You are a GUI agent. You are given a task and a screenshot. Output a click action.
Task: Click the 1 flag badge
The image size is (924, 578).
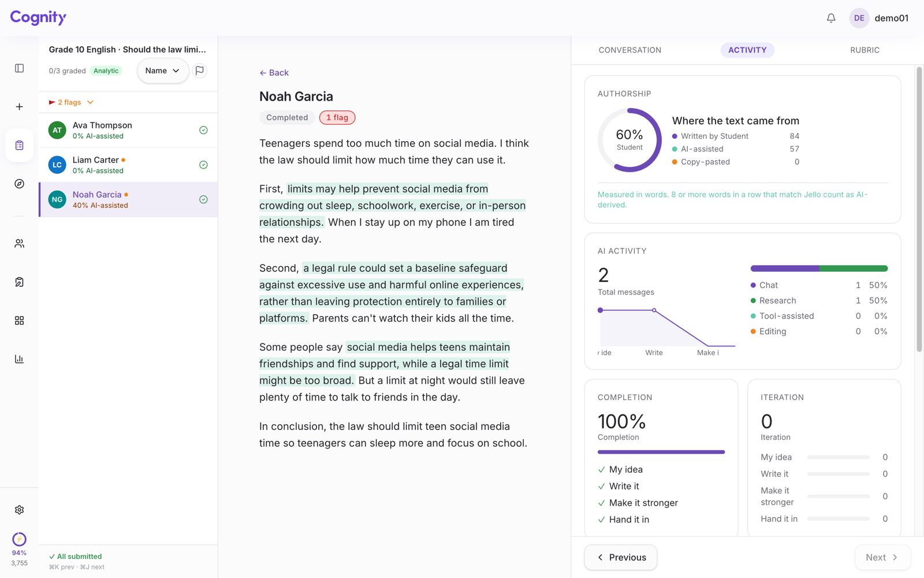pyautogui.click(x=337, y=117)
